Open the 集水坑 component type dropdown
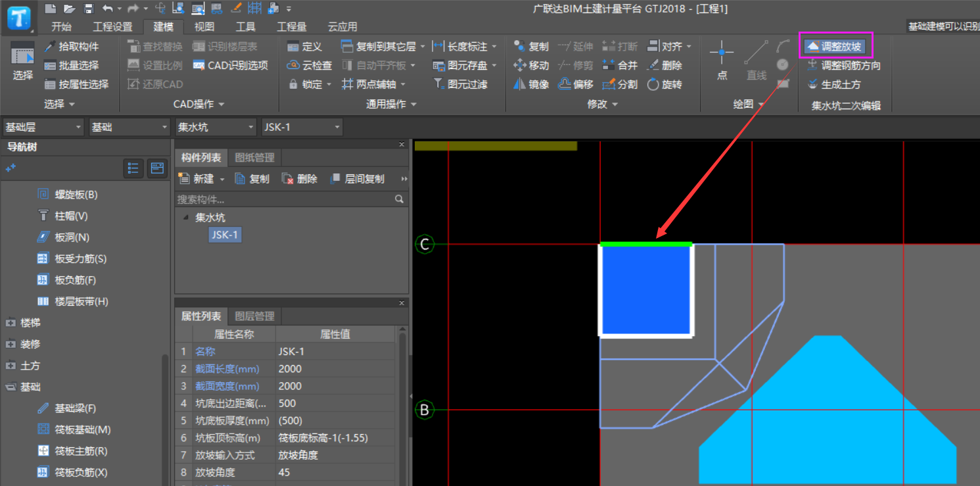 coord(216,127)
